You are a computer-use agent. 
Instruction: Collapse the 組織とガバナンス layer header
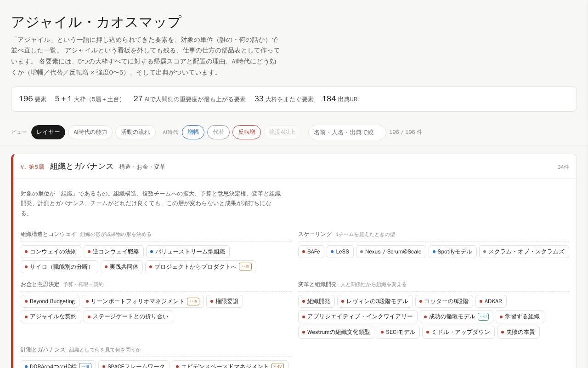tap(294, 167)
